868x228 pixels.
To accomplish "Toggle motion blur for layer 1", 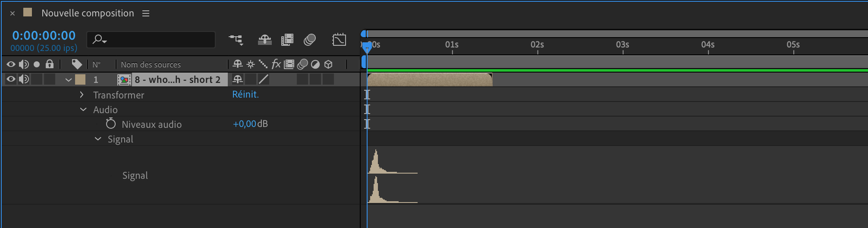I will 302,79.
